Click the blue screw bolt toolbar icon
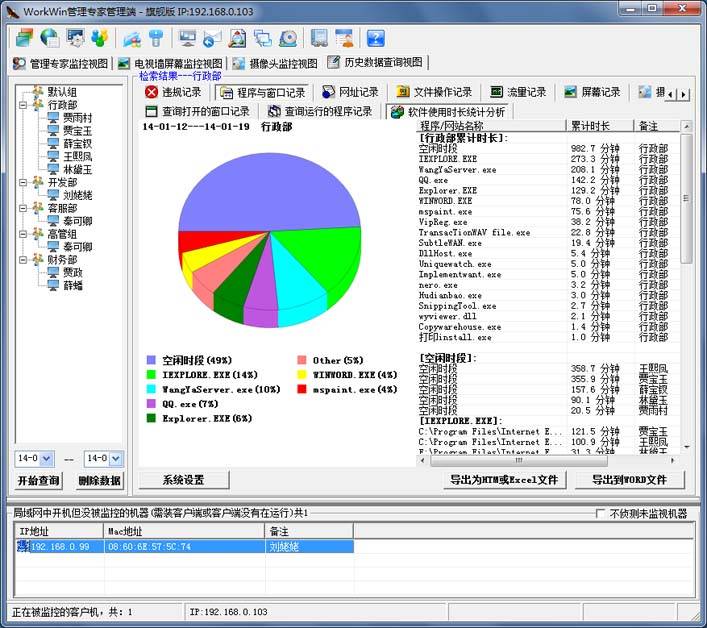707x628 pixels. (x=156, y=38)
